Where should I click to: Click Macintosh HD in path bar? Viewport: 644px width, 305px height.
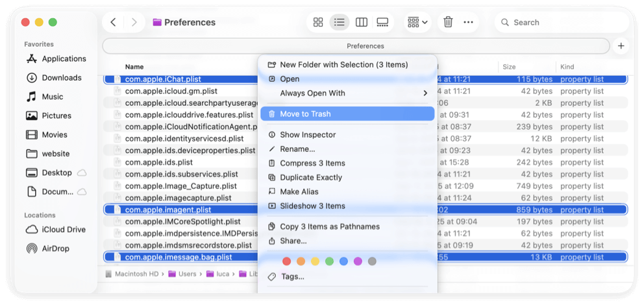(132, 274)
